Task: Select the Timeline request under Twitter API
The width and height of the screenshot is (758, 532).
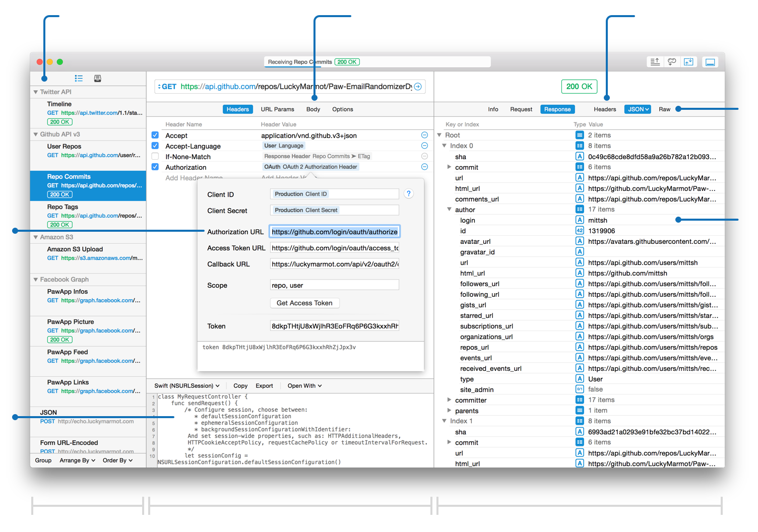Action: 88,113
